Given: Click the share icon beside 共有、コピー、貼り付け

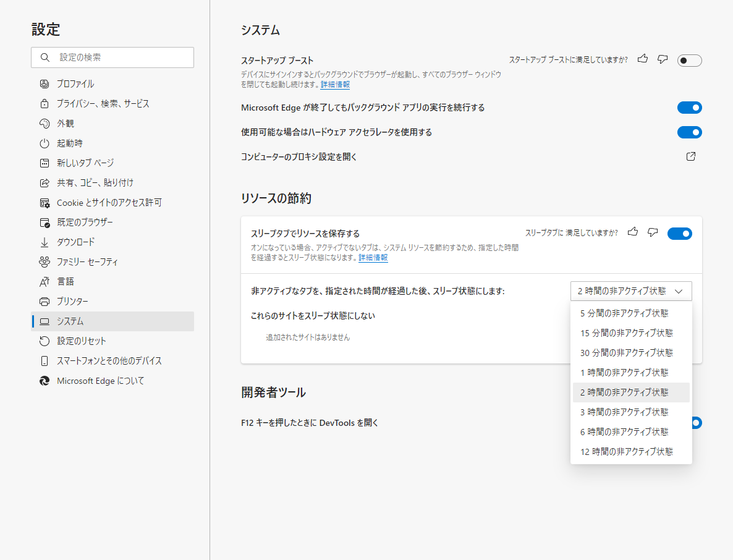Looking at the screenshot, I should coord(44,183).
